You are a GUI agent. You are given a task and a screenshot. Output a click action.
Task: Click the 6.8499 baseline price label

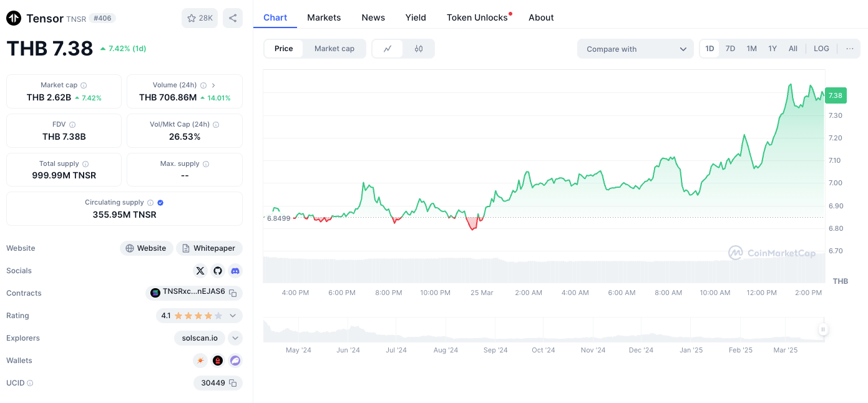[x=278, y=218]
